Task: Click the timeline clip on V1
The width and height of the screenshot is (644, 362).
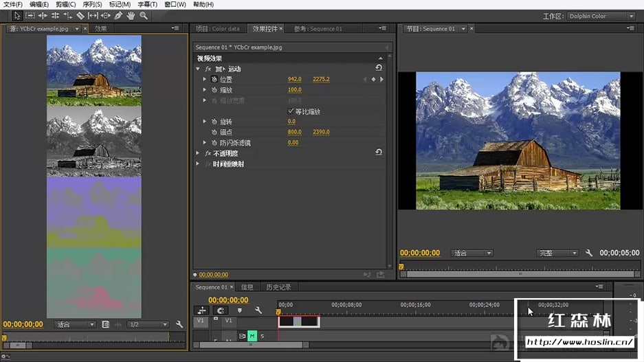Action: tap(298, 321)
